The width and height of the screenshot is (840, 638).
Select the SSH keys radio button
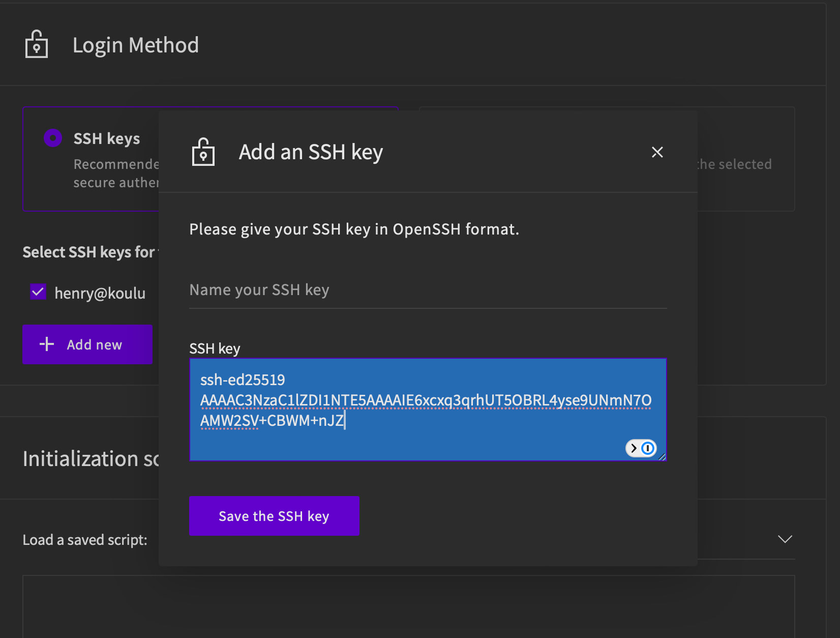coord(53,138)
